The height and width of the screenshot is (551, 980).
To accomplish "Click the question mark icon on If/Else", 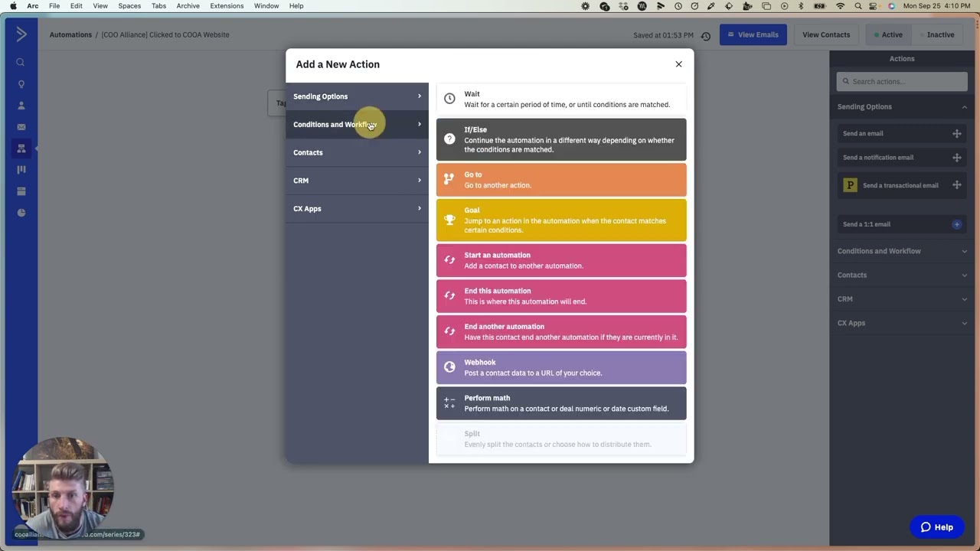I will [449, 139].
